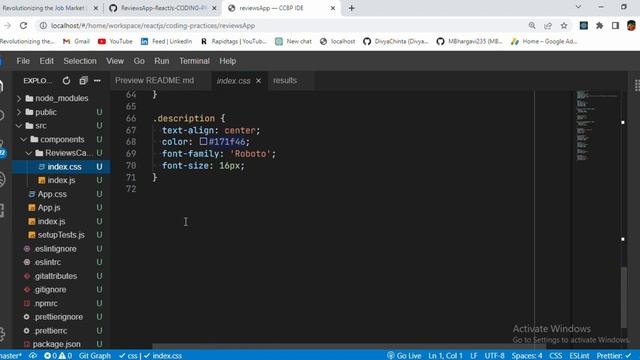The height and width of the screenshot is (360, 640).
Task: Open the .gitattributes file
Action: [56, 276]
